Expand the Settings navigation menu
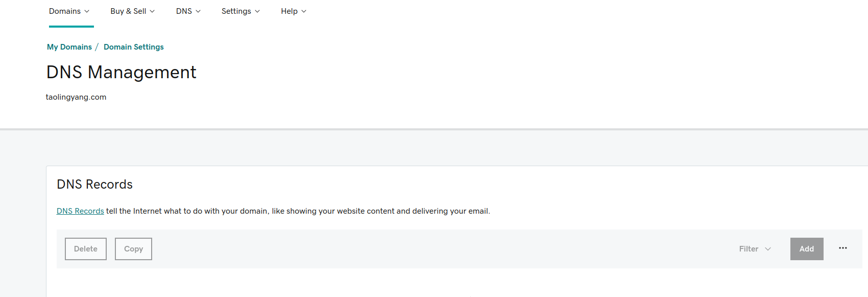Viewport: 868px width, 297px height. click(x=241, y=11)
